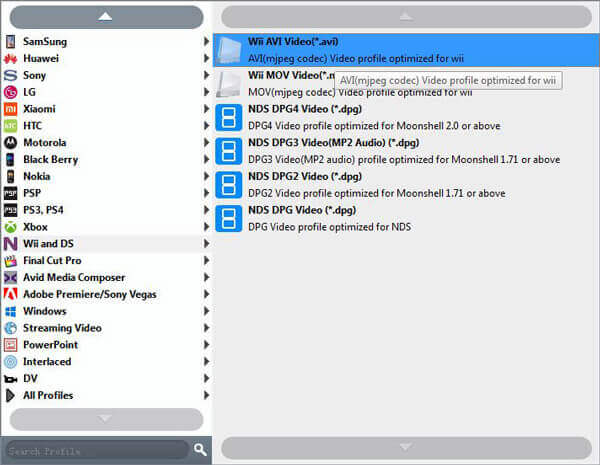Click the DV camcorder icon
Viewport: 600px width, 465px height.
[x=10, y=379]
